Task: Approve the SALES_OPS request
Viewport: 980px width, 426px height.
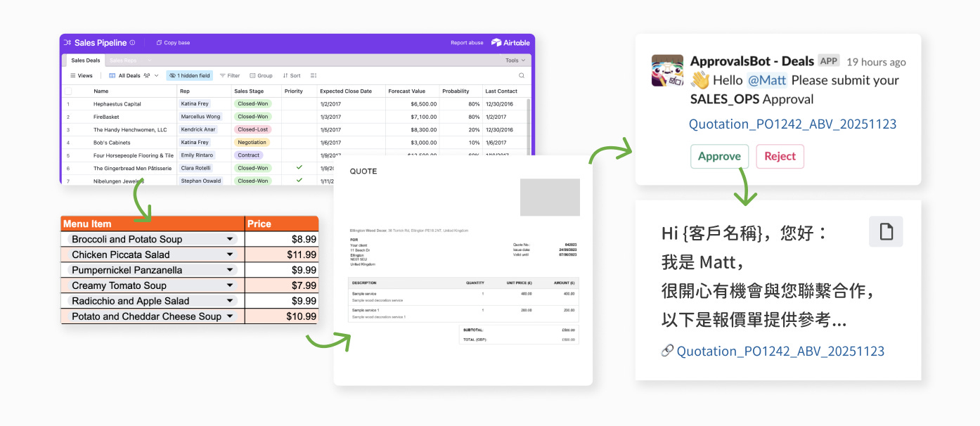Action: click(x=719, y=156)
